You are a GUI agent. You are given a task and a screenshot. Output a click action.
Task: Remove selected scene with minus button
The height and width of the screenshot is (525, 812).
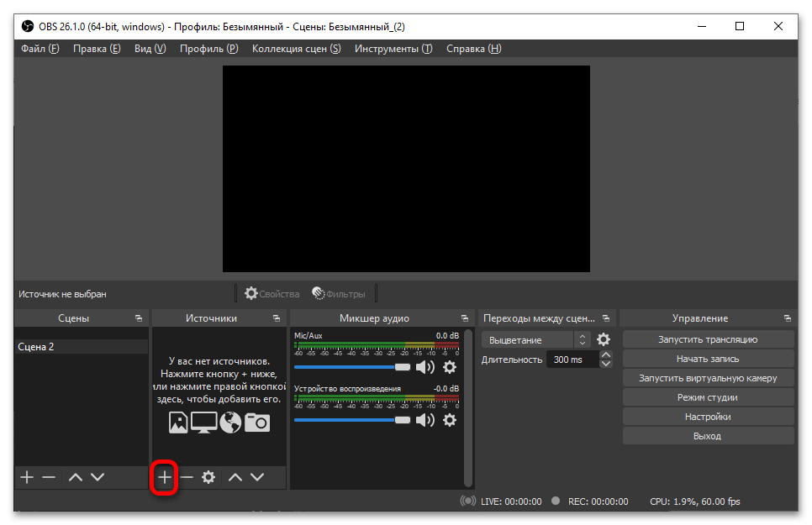click(x=49, y=477)
